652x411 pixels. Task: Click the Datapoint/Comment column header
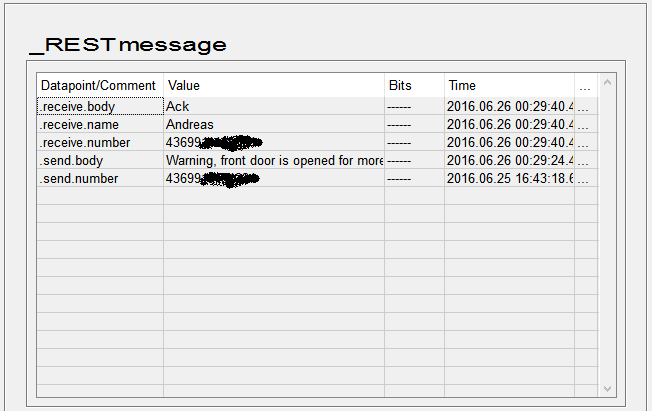coord(99,86)
